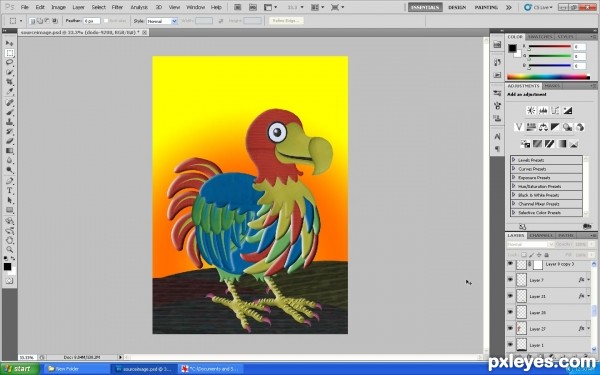Screen dimensions: 600x375
Task: Select the Eraser tool
Action: point(10,141)
